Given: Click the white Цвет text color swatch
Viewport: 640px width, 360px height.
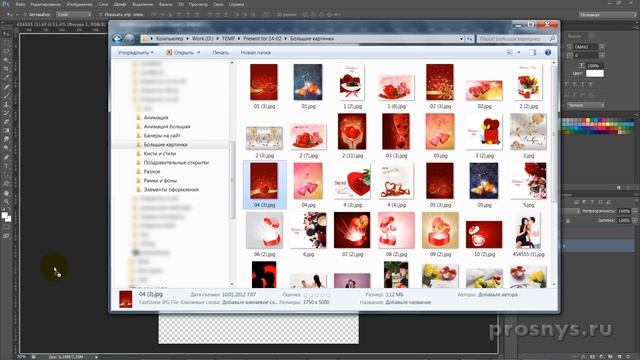Looking at the screenshot, I should tap(595, 73).
